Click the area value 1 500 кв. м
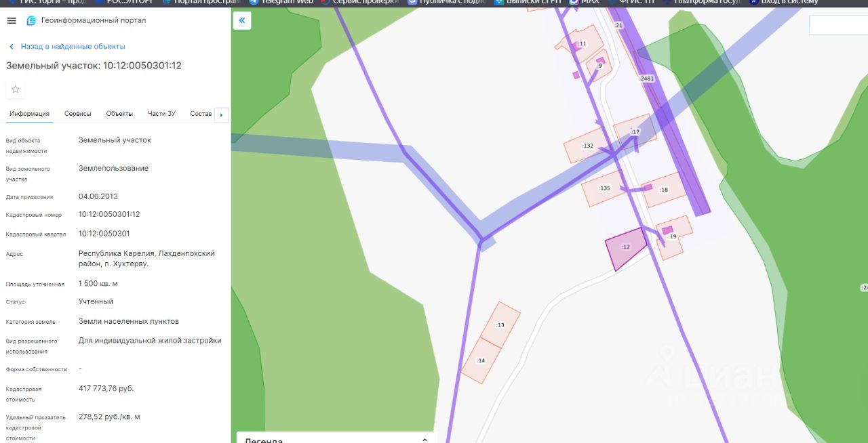Screen dimensions: 868x443 point(98,284)
